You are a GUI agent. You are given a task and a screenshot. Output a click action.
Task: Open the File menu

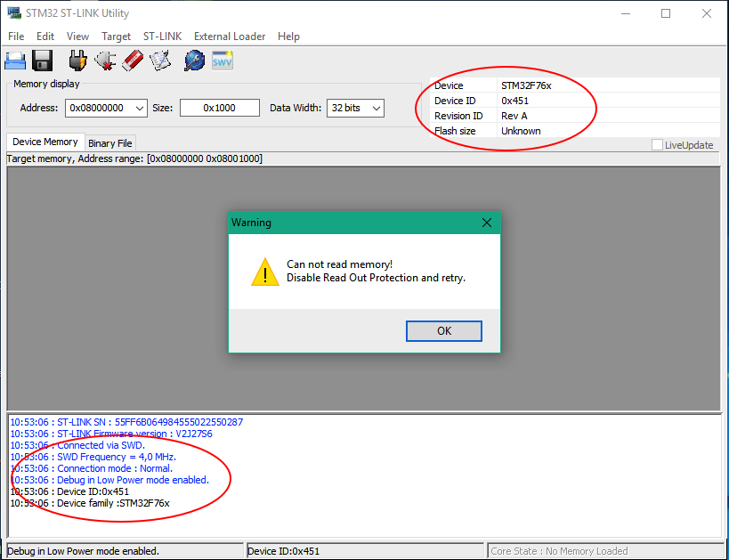[16, 37]
